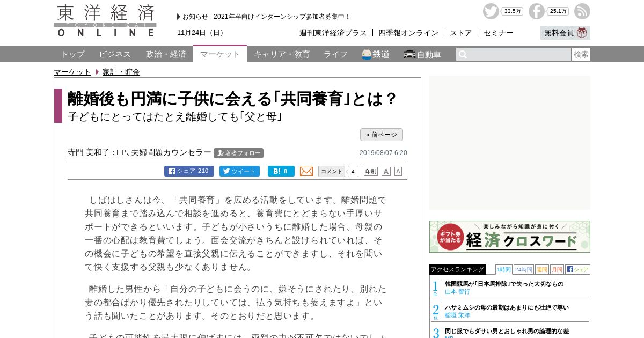
Task: Click the 家計・貯金 breadcrumb link
Action: (121, 72)
